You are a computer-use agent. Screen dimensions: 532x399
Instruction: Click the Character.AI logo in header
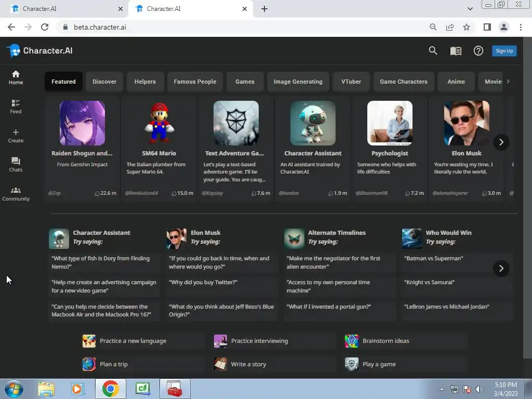click(x=39, y=51)
